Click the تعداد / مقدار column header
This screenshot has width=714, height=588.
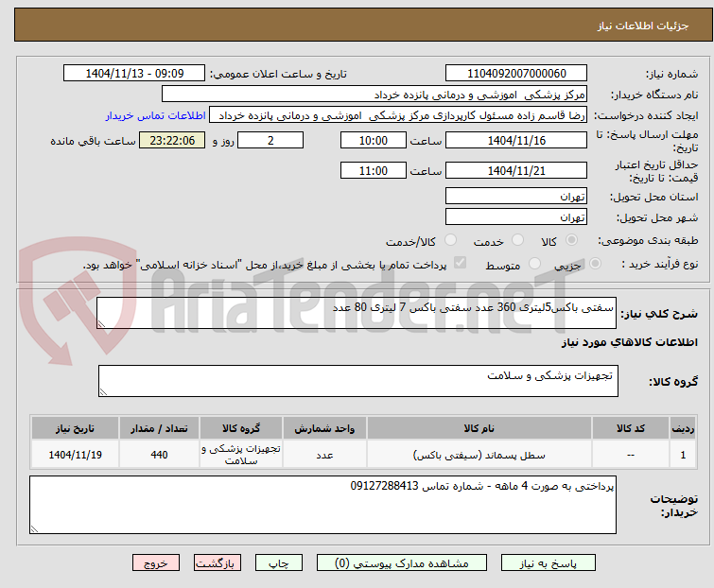pos(159,428)
